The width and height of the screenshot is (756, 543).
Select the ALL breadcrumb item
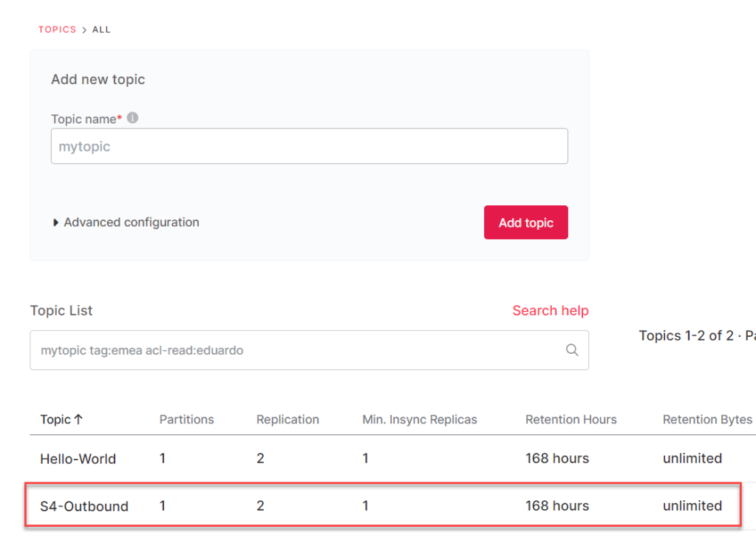101,30
